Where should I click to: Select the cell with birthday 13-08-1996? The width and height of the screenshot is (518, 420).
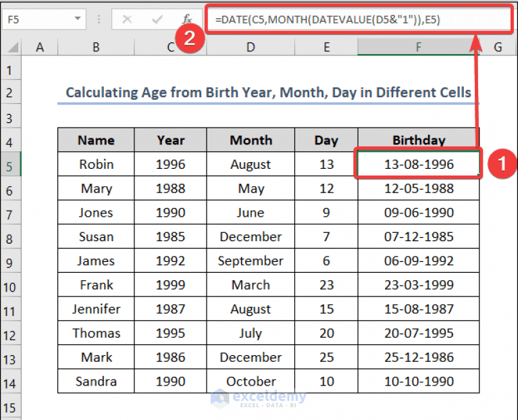pos(419,164)
